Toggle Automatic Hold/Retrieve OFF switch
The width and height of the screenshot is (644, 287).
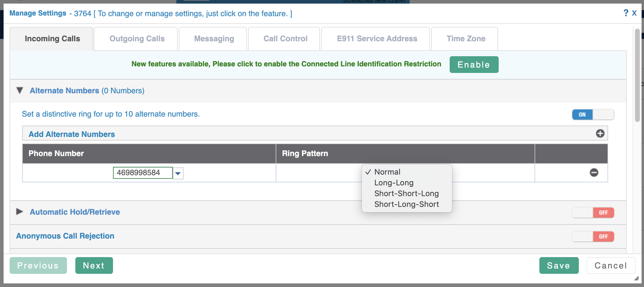coord(593,213)
